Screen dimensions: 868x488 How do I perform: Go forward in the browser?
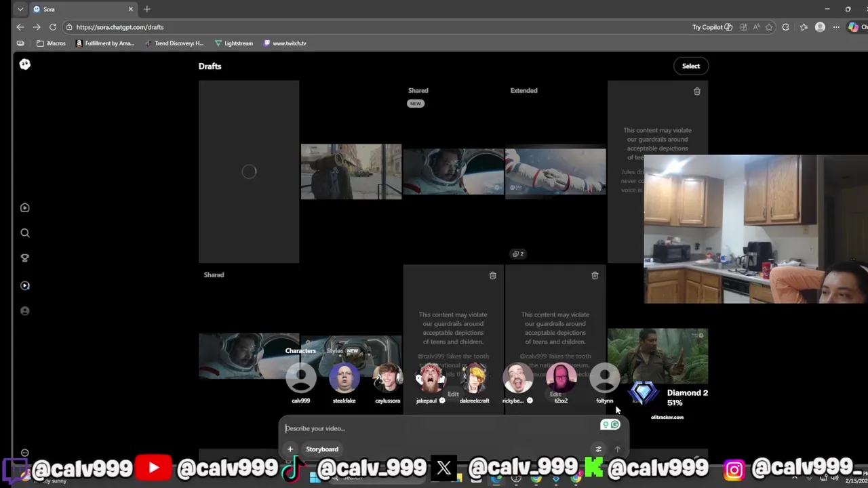click(37, 27)
